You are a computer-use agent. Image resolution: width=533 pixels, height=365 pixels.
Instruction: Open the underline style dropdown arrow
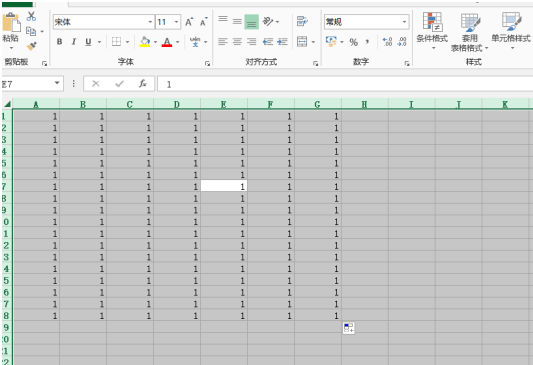click(x=100, y=42)
